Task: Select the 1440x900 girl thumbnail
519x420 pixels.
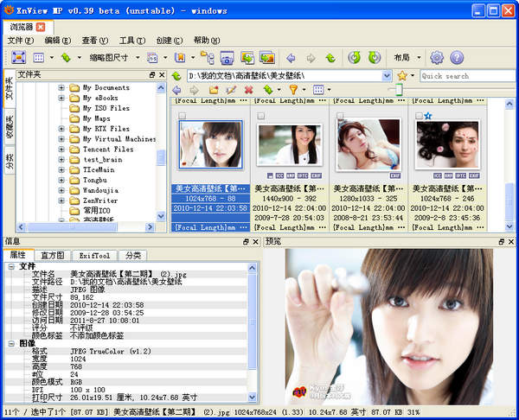Action: [x=289, y=144]
